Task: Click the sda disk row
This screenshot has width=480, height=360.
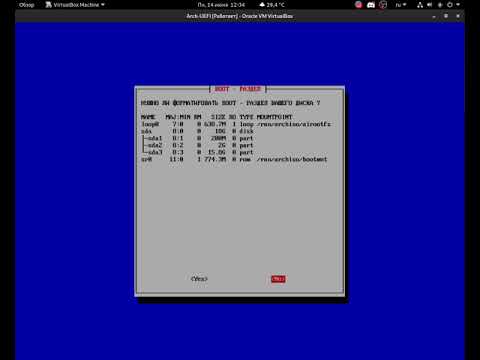Action: click(x=197, y=131)
